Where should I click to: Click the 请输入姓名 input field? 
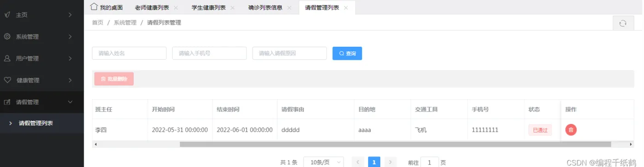tap(129, 53)
